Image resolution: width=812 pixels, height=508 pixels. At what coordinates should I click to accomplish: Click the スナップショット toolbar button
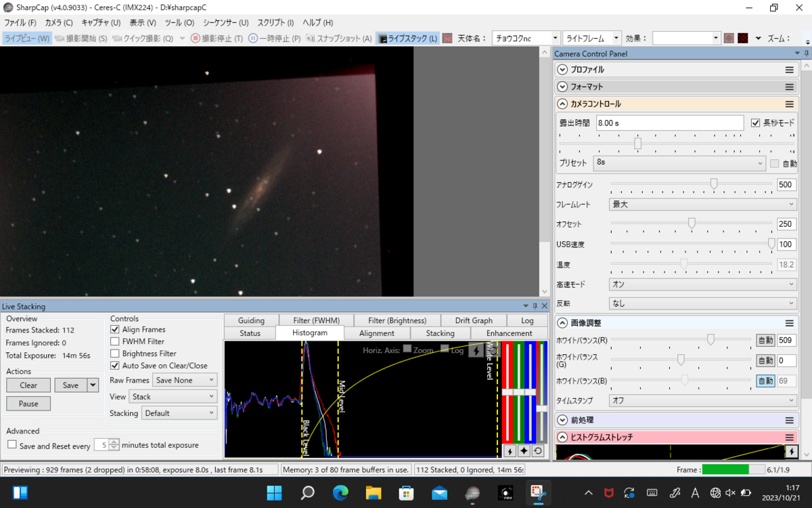[x=339, y=39]
